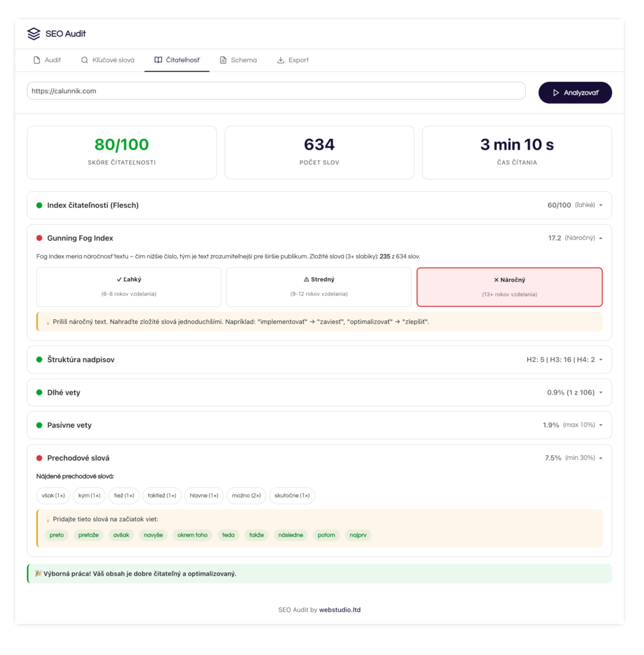
Task: Select the Stredný difficulty card
Action: point(319,287)
